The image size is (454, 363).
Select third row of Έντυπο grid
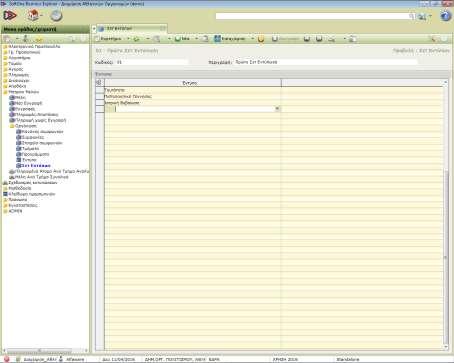[x=193, y=103]
